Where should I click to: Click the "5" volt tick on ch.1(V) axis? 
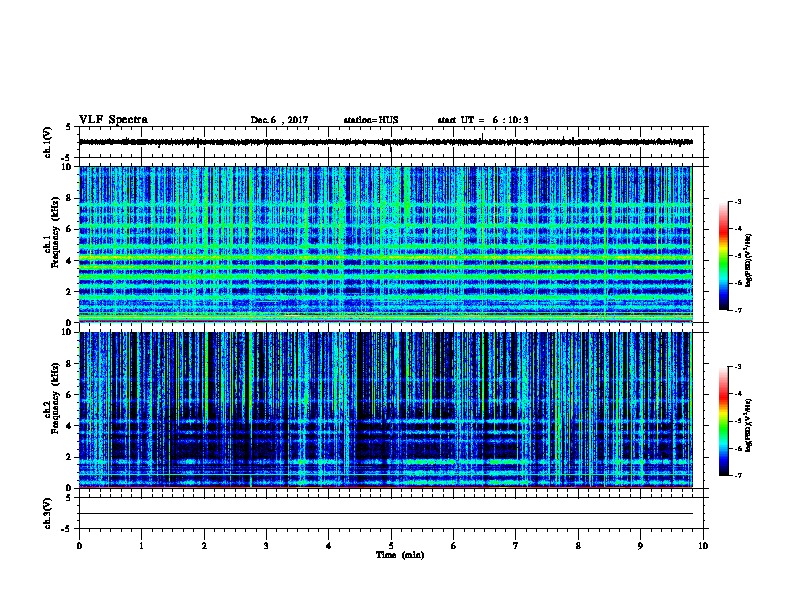click(x=69, y=127)
